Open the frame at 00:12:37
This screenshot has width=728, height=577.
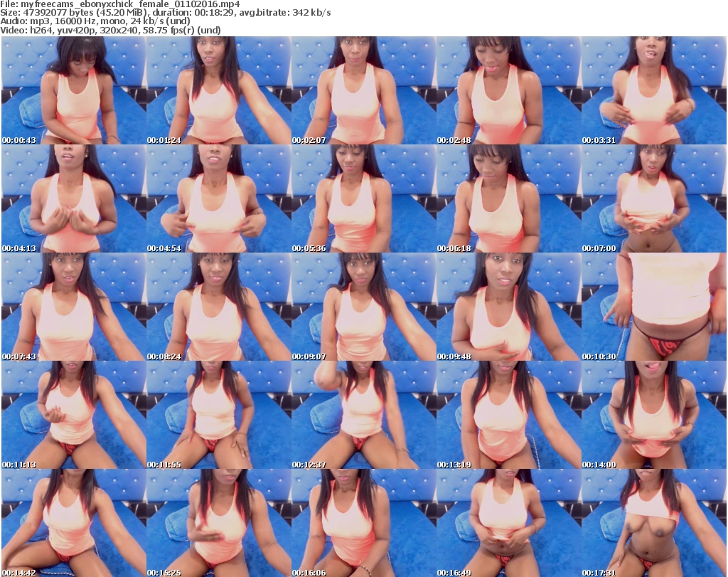point(363,415)
